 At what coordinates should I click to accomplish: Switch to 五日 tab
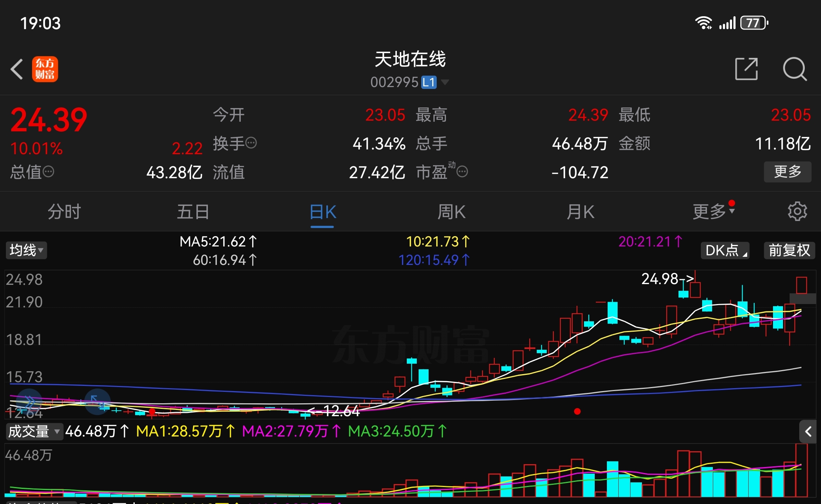pos(193,212)
